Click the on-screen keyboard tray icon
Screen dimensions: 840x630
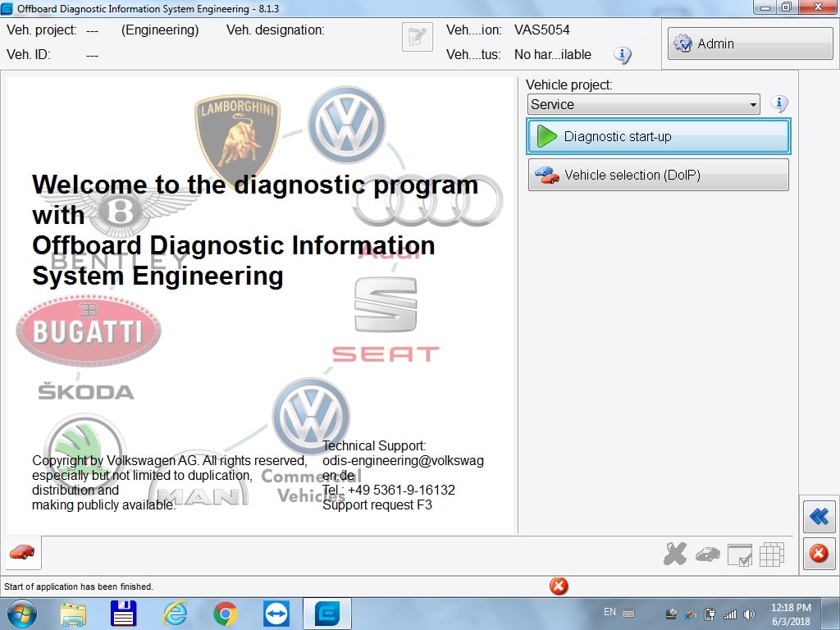(629, 613)
